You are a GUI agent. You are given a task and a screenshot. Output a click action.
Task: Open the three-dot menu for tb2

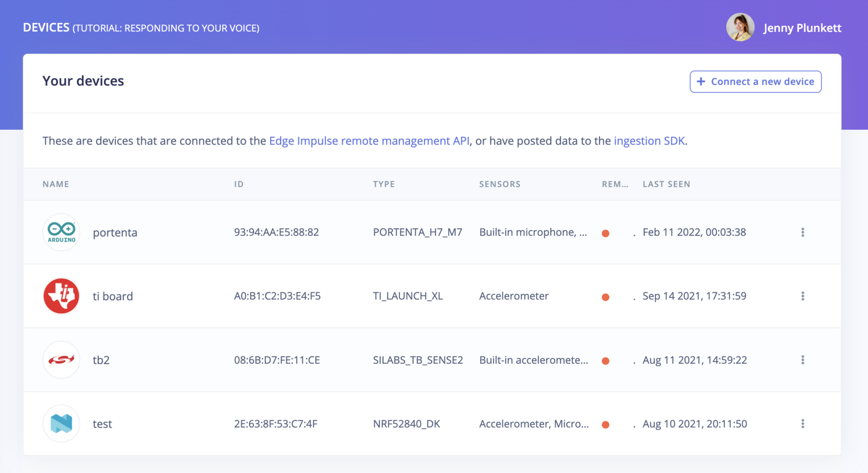coord(803,360)
